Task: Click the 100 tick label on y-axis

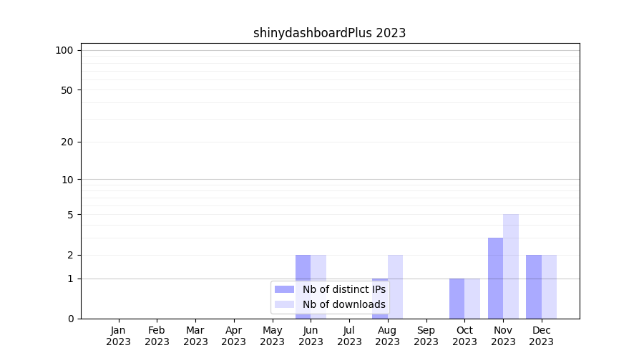Action: 64,50
